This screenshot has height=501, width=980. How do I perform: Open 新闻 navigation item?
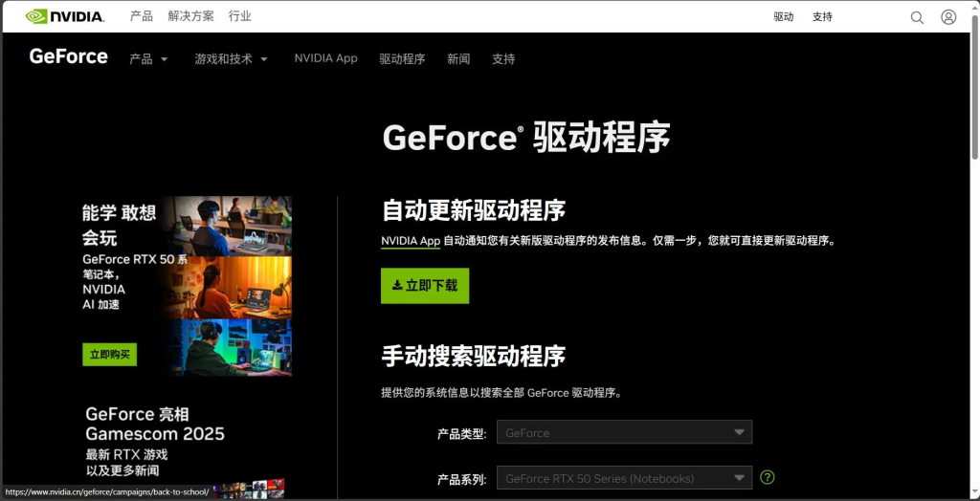tap(458, 59)
